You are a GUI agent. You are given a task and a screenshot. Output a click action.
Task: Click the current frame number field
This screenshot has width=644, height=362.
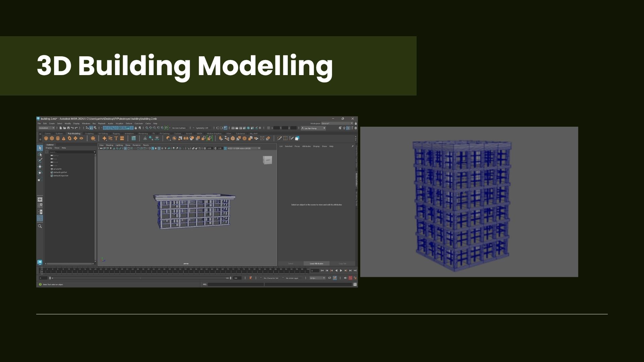point(315,270)
